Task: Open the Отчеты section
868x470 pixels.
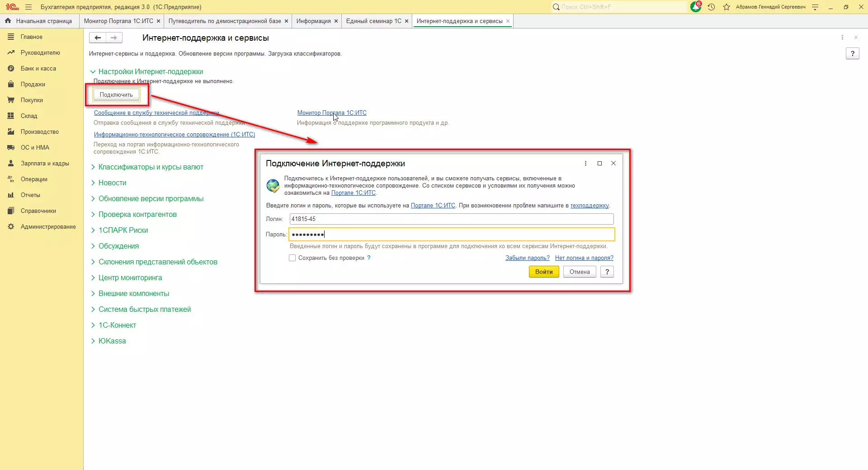Action: click(x=42, y=195)
